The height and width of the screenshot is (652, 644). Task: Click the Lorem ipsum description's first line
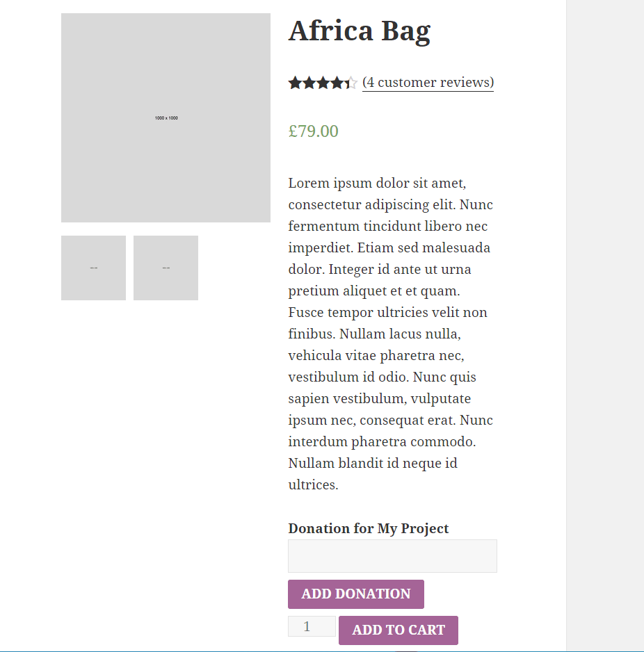pos(376,184)
